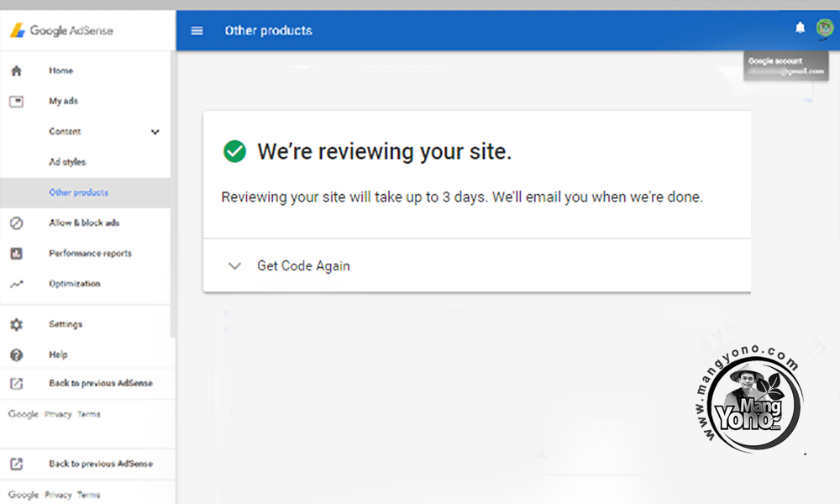
Task: Click the Help question mark icon
Action: pyautogui.click(x=16, y=355)
